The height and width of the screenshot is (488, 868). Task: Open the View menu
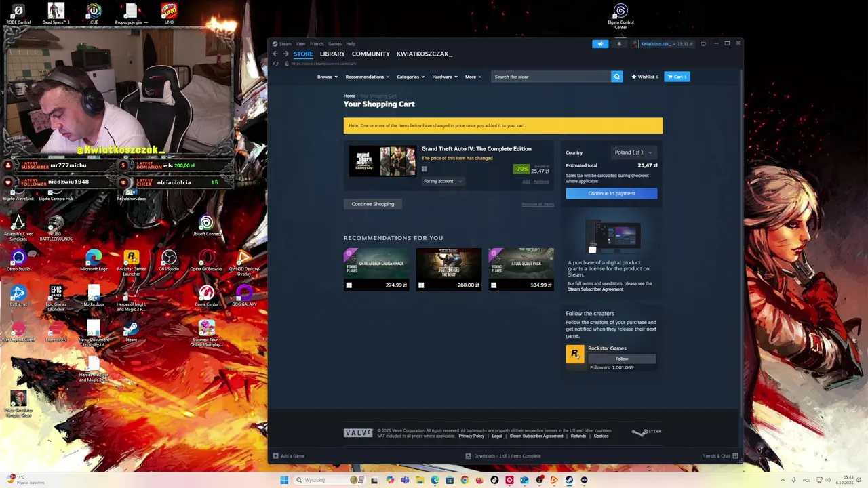click(x=300, y=44)
